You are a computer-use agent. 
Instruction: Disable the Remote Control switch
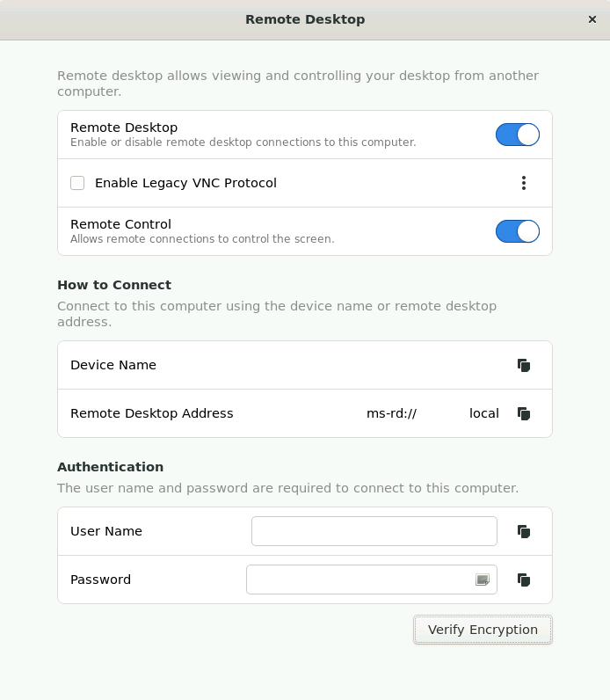pos(517,231)
